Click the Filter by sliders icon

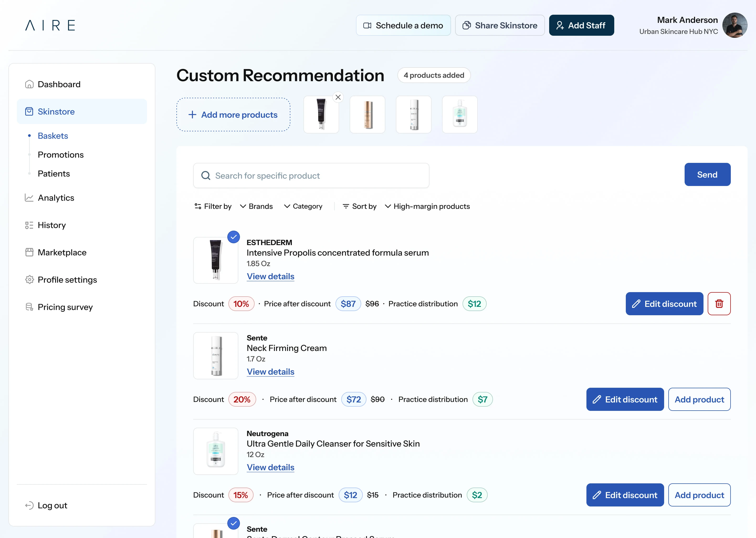click(x=198, y=206)
